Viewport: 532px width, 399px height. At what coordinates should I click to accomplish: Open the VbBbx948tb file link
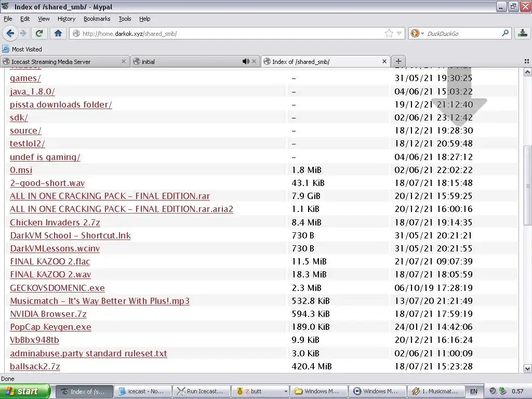pyautogui.click(x=35, y=340)
